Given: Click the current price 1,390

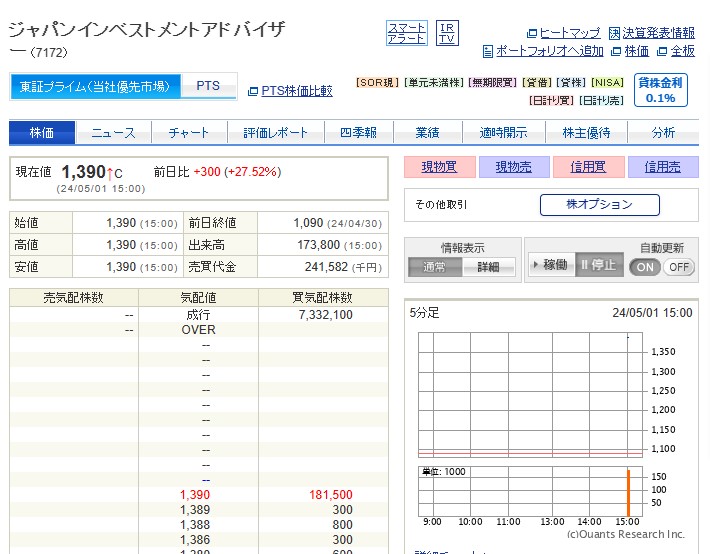Looking at the screenshot, I should click(84, 172).
